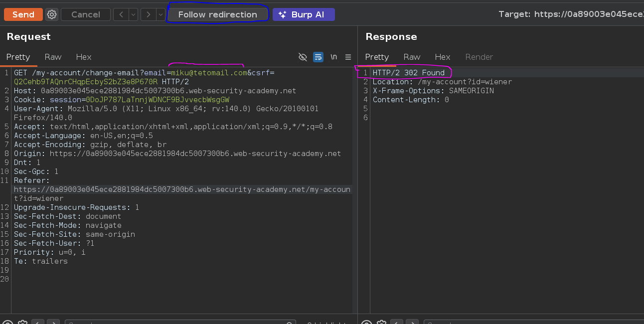Switch to the Request Raw tab

(53, 57)
